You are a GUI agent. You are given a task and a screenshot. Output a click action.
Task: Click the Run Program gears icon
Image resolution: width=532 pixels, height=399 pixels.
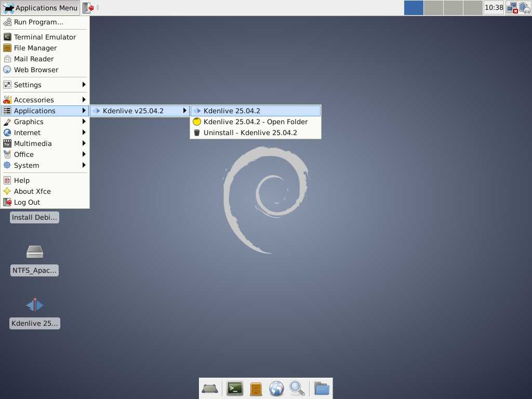click(7, 22)
